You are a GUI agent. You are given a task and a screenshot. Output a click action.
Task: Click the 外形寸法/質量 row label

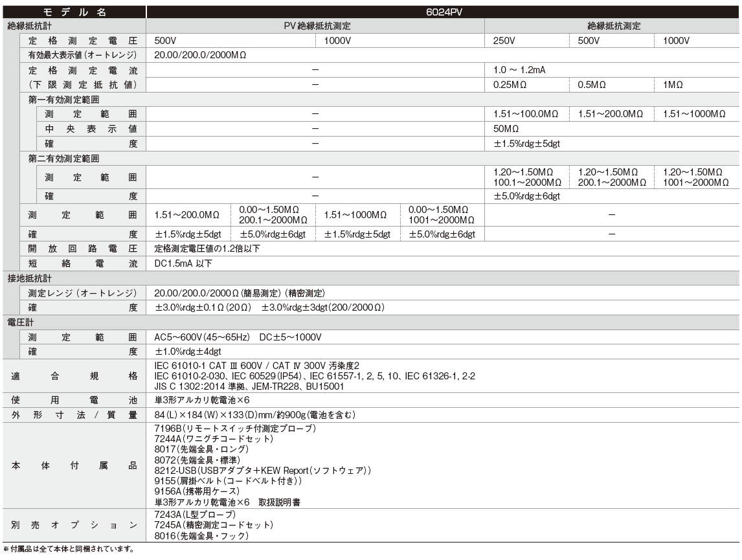74,415
